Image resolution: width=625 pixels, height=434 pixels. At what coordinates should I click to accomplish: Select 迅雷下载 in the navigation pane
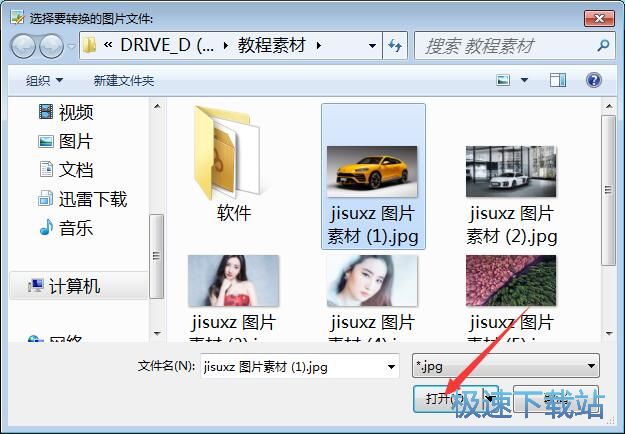tap(93, 199)
